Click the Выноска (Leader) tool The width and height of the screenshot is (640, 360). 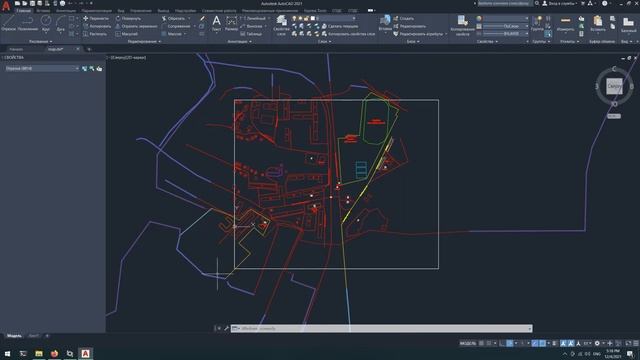251,26
